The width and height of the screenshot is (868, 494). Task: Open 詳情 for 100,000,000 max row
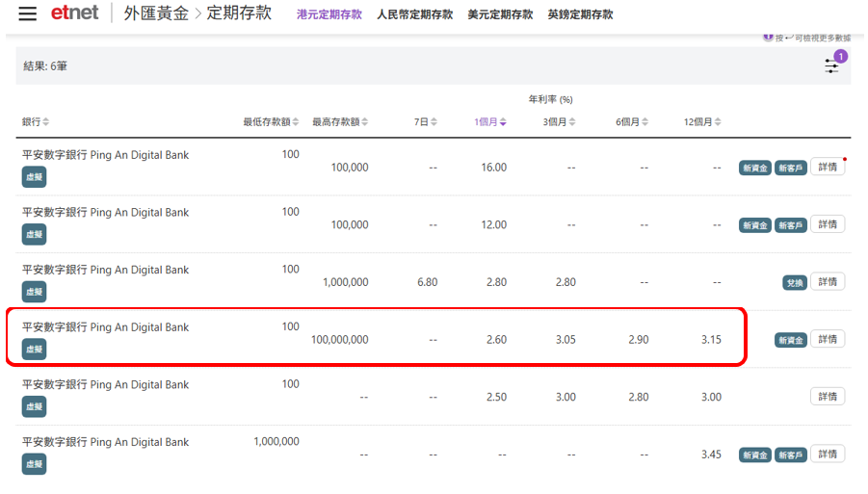(827, 339)
